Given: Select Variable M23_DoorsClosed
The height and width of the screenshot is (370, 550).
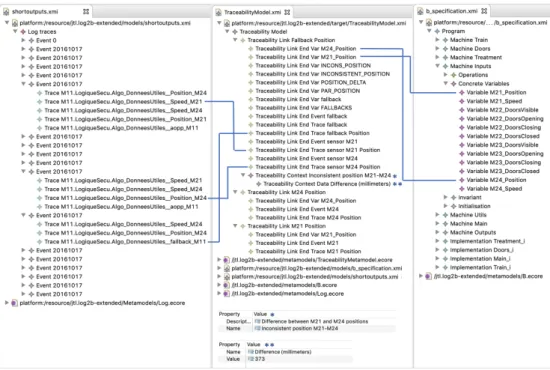Looking at the screenshot, I should (x=503, y=171).
